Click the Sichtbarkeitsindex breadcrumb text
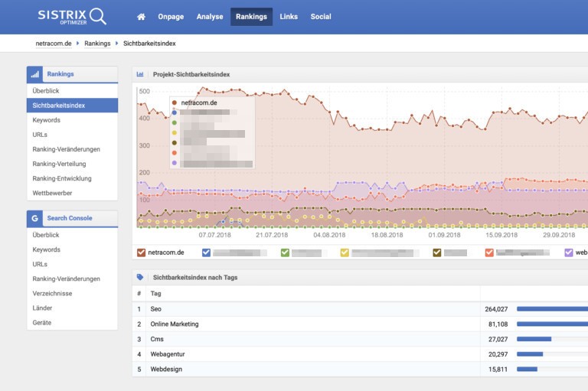 [149, 44]
